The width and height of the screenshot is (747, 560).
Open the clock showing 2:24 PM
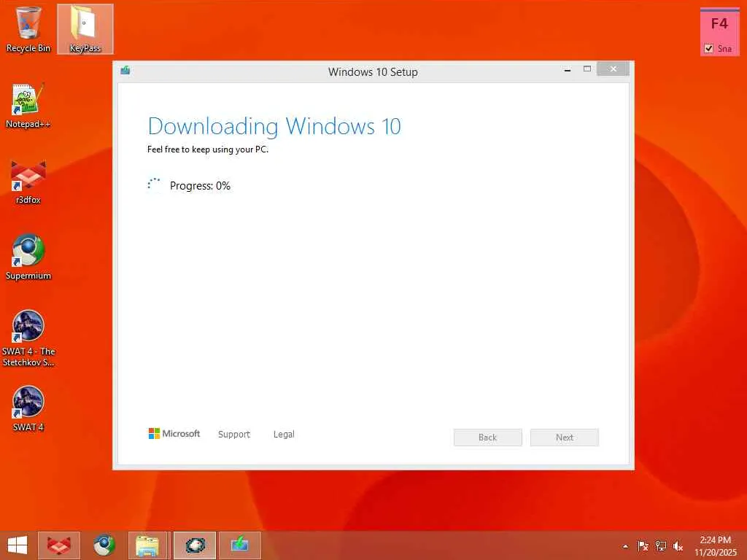[x=715, y=545]
